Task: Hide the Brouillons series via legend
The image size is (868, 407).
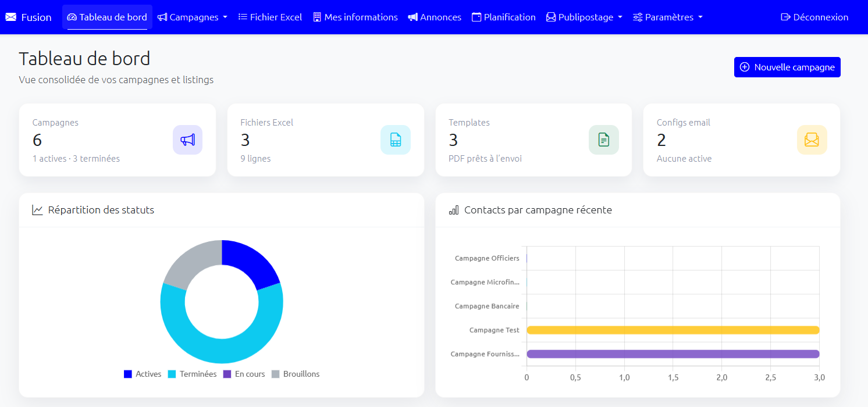Action: [x=296, y=374]
